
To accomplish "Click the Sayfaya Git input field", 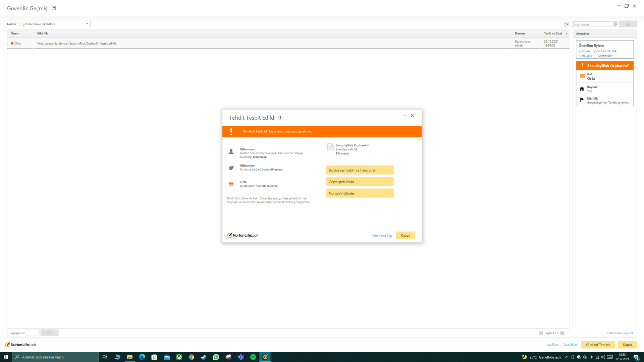I will tap(33, 333).
